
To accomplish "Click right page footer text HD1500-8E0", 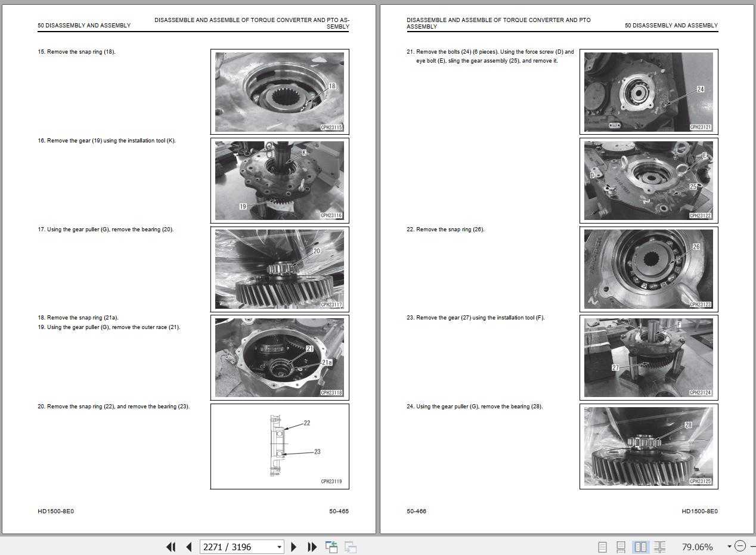I will [700, 511].
